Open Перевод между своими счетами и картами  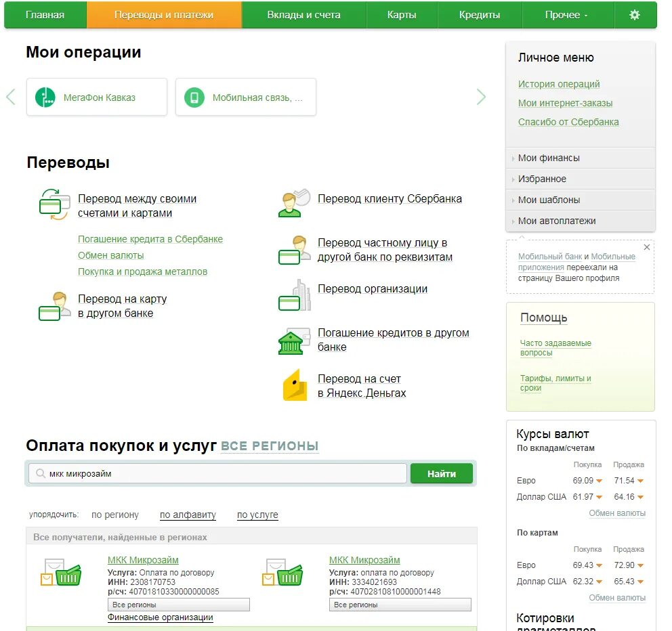[137, 206]
